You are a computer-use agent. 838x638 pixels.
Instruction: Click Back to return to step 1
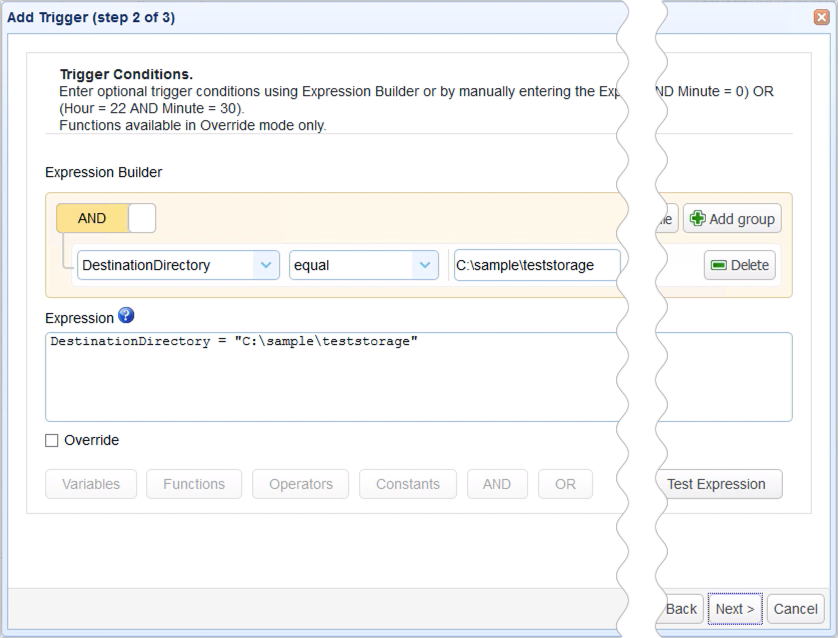coord(682,608)
